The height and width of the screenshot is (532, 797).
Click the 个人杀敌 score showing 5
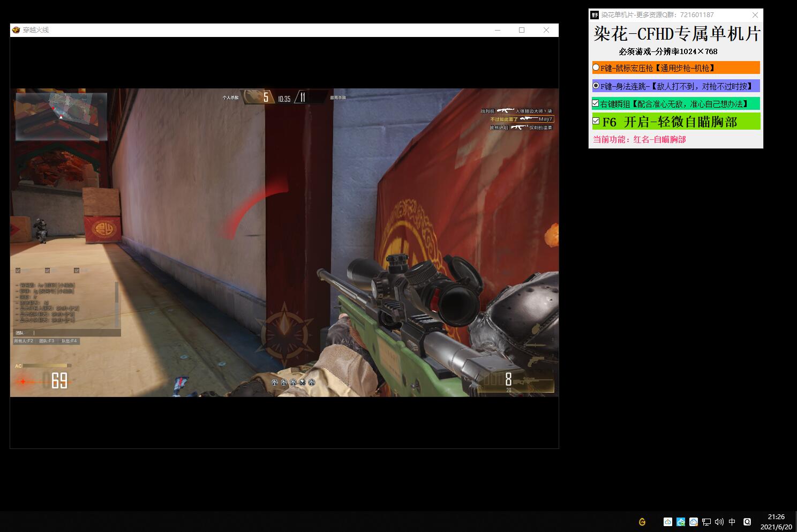point(266,98)
